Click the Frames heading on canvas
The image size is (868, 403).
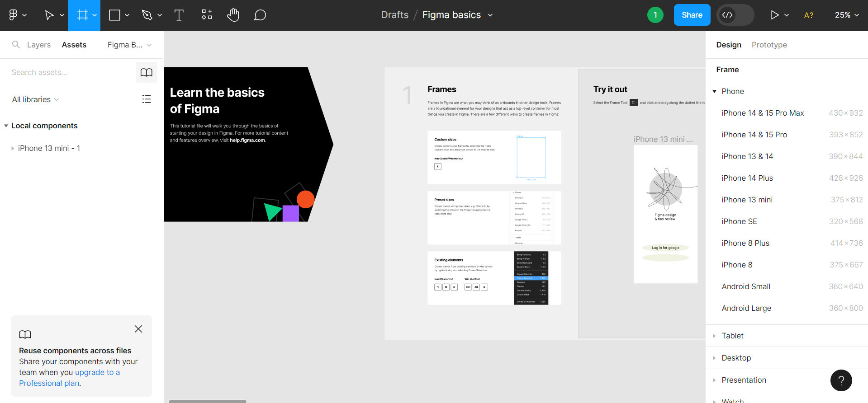point(441,89)
